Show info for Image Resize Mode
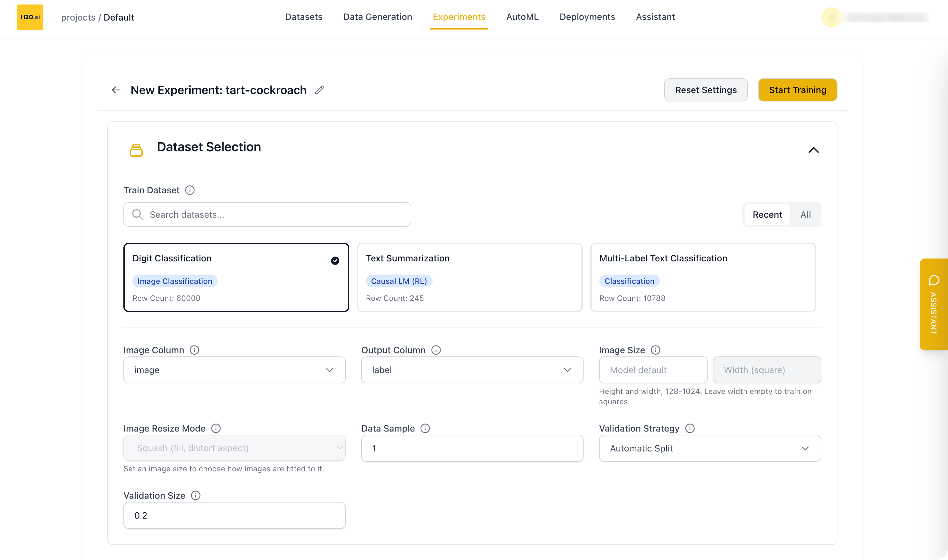This screenshot has height=560, width=948. [x=216, y=429]
